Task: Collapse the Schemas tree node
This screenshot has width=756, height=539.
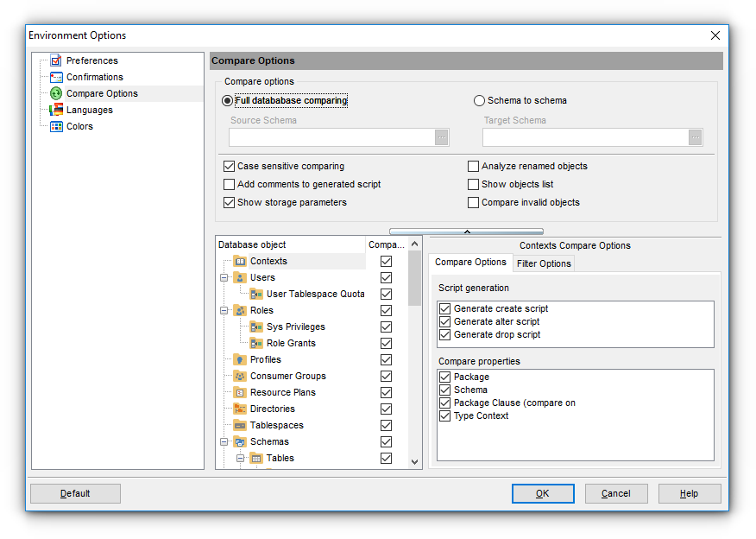Action: point(224,442)
